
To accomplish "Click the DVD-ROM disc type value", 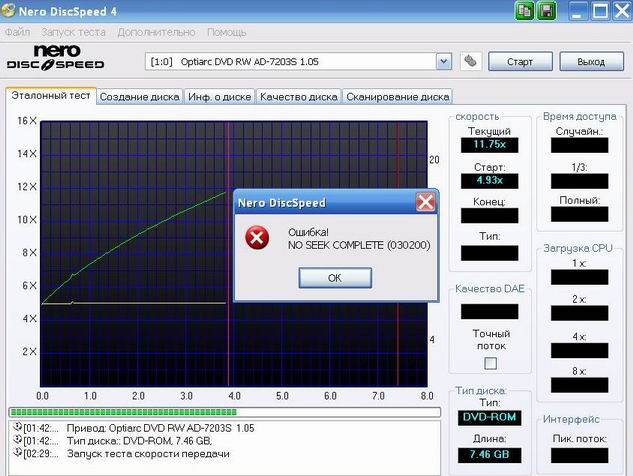I will point(489,417).
